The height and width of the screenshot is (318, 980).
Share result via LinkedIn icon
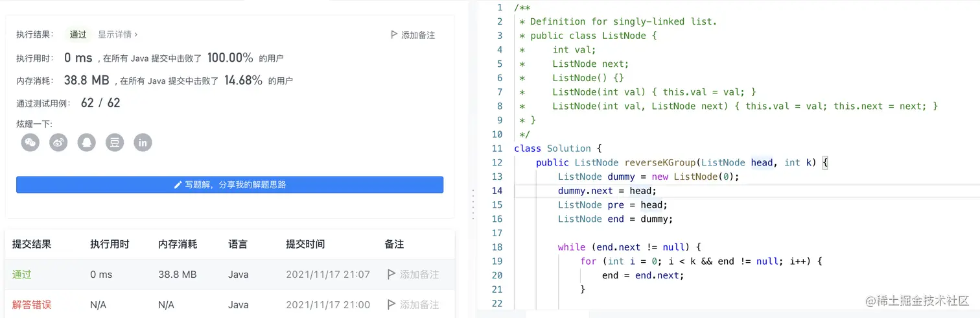(143, 142)
